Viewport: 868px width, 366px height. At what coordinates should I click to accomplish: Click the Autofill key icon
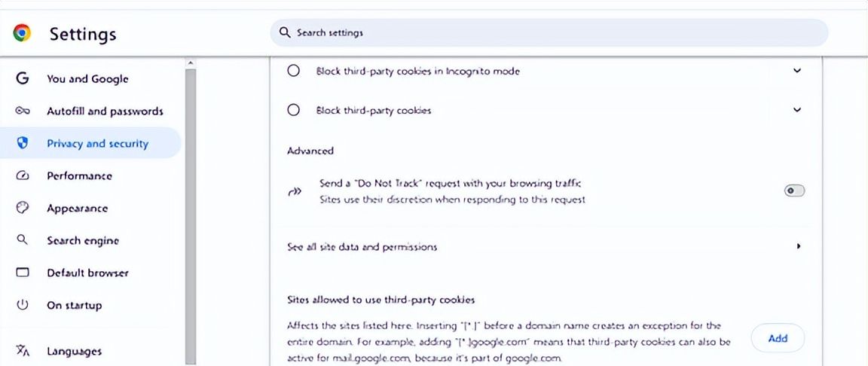click(x=23, y=111)
